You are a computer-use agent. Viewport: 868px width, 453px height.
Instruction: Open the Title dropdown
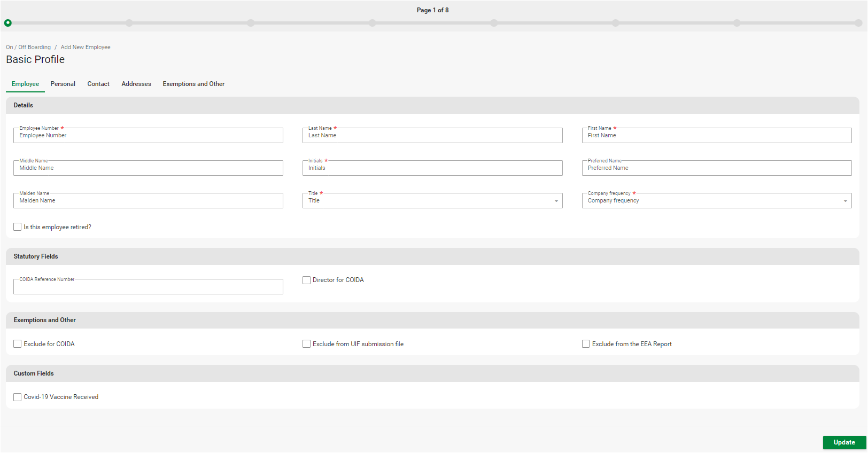click(432, 201)
